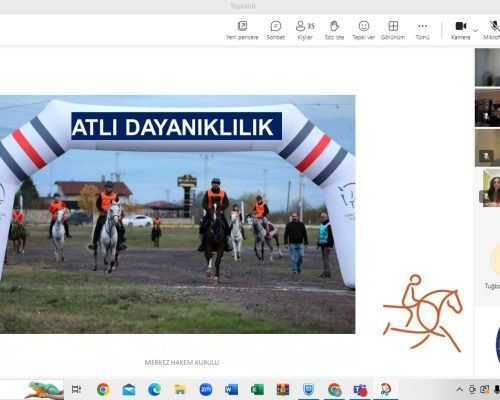This screenshot has width=500, height=400.
Task: Open the blue shield app in taskbar
Action: pos(308,389)
